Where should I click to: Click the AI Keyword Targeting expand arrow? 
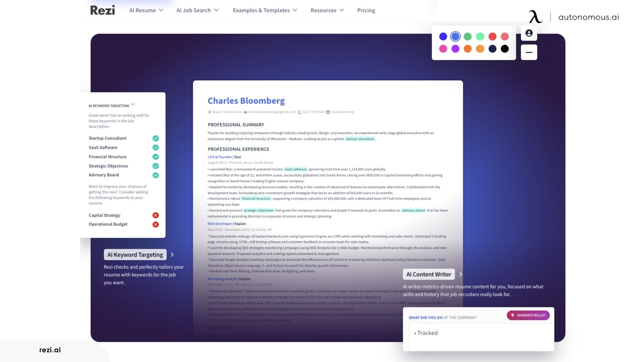click(172, 255)
